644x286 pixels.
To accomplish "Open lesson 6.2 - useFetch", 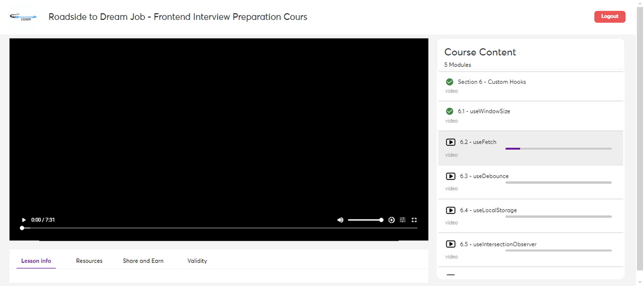I will (x=530, y=148).
